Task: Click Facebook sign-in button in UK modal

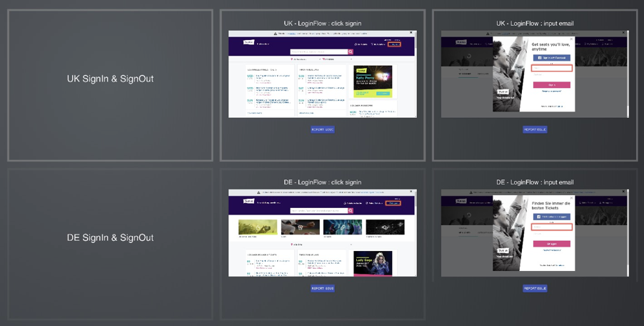Action: pyautogui.click(x=552, y=58)
